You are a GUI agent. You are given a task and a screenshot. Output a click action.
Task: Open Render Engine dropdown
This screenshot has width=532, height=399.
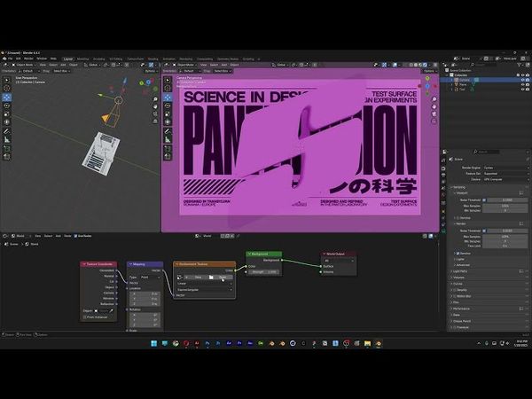point(505,168)
